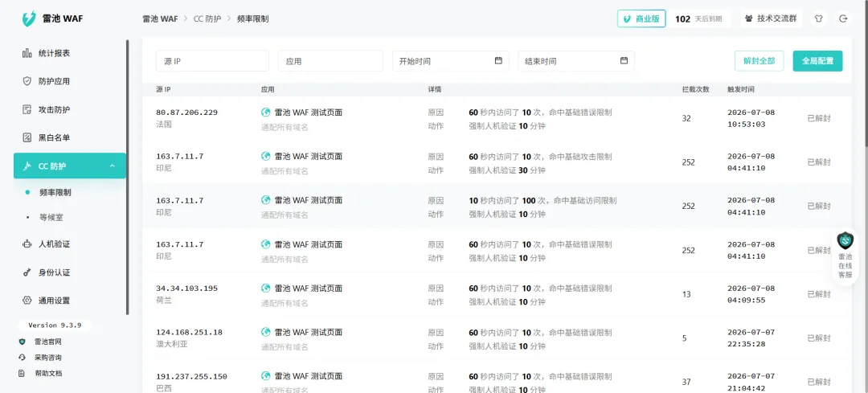Viewport: 868px width, 393px height.
Task: Click 雷池 WAF breadcrumb link
Action: pos(160,18)
